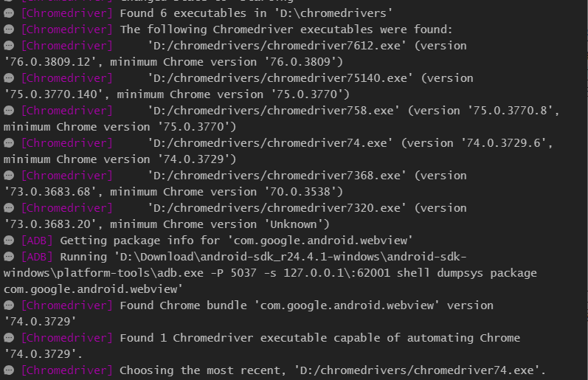This screenshot has height=380, width=588.
Task: Select the log icon beside 'Found Chrome bundle'
Action: [x=9, y=305]
